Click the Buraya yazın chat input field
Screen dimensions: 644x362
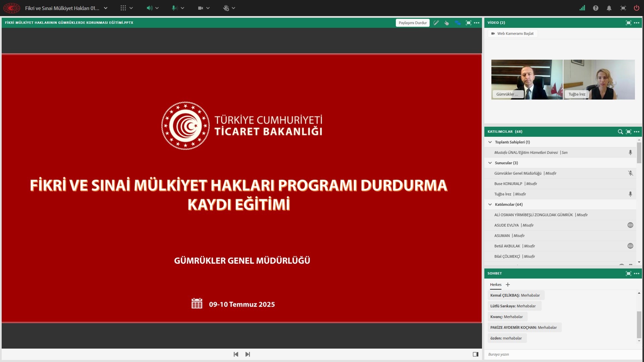coord(563,354)
